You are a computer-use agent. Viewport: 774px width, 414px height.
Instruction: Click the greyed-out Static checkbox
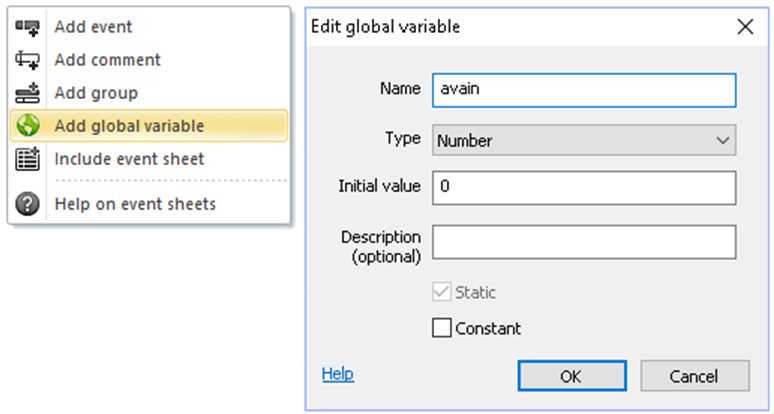[x=441, y=293]
